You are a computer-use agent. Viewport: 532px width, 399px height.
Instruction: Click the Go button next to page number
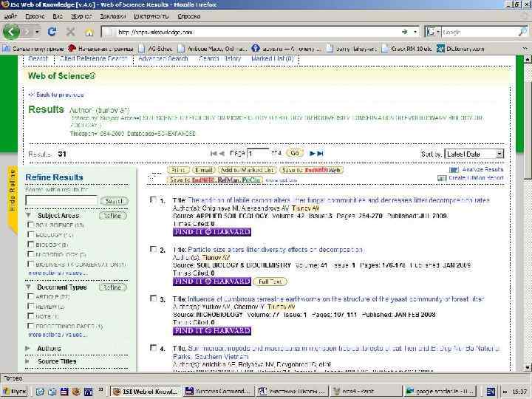(295, 153)
